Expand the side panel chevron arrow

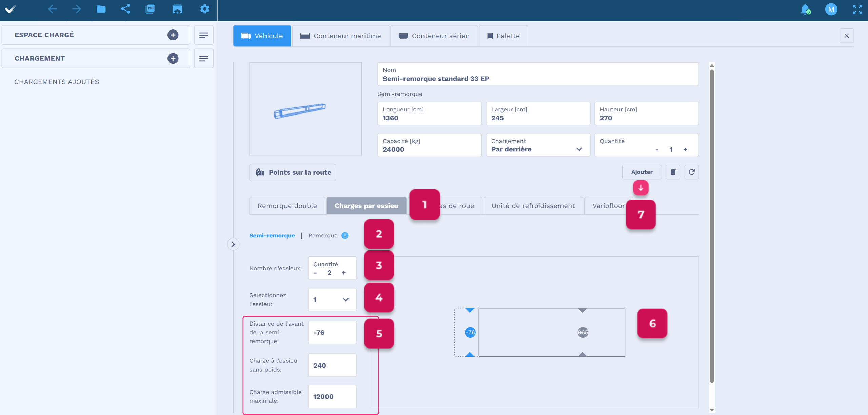(x=233, y=244)
